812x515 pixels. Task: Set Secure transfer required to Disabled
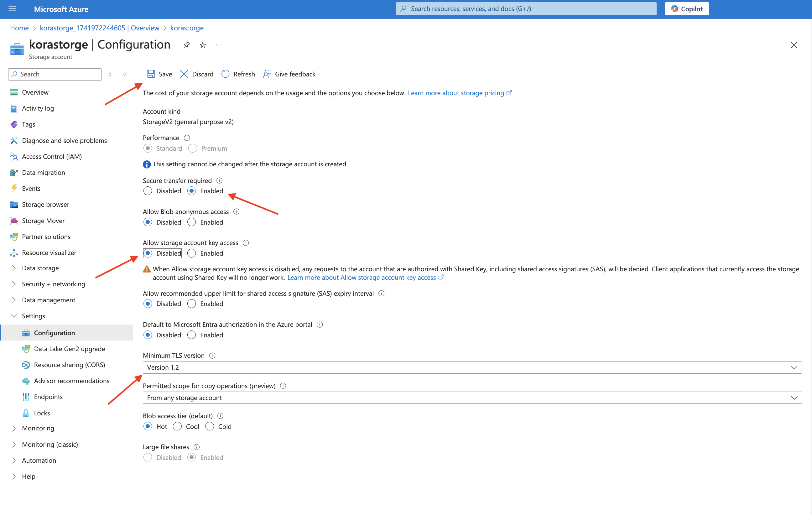148,191
